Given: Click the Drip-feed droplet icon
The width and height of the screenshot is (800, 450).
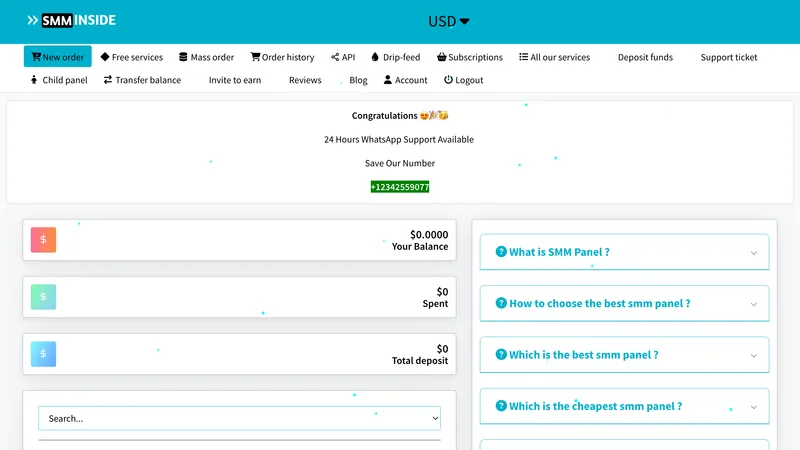Looking at the screenshot, I should (x=375, y=57).
